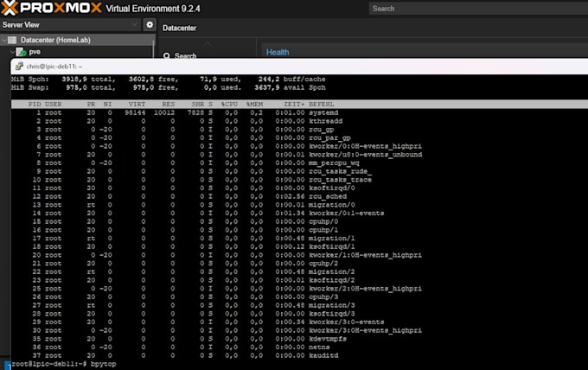This screenshot has height=370, width=588.
Task: Click the migration/0 process row
Action: (x=300, y=205)
